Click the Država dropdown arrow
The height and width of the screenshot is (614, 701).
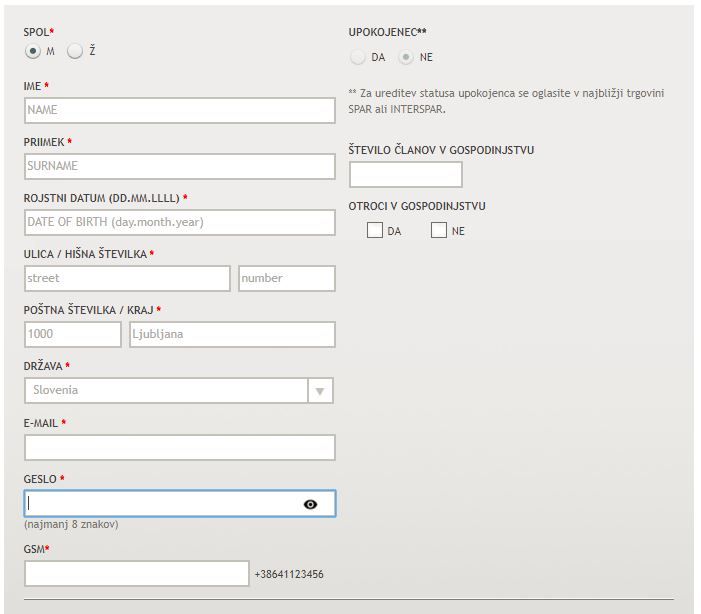[319, 391]
